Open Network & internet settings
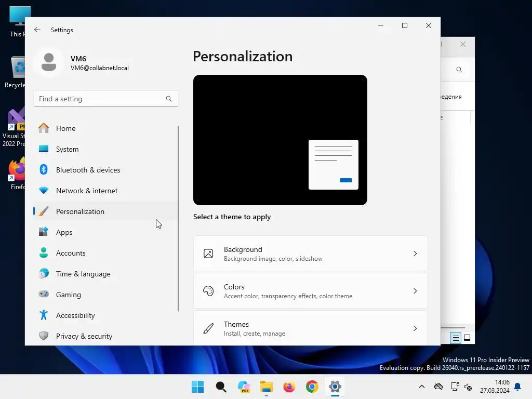Screen dimensions: 532x399 click(x=105, y=191)
